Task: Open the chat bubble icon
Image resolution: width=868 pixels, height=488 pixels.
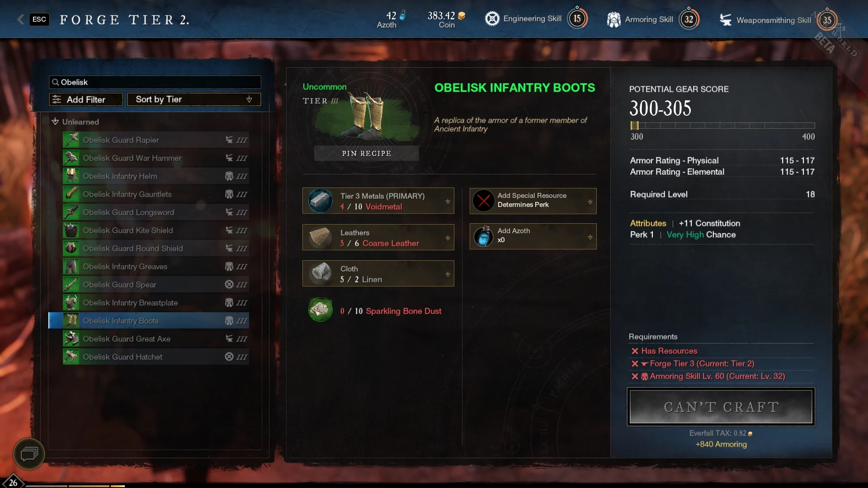Action: point(29,454)
